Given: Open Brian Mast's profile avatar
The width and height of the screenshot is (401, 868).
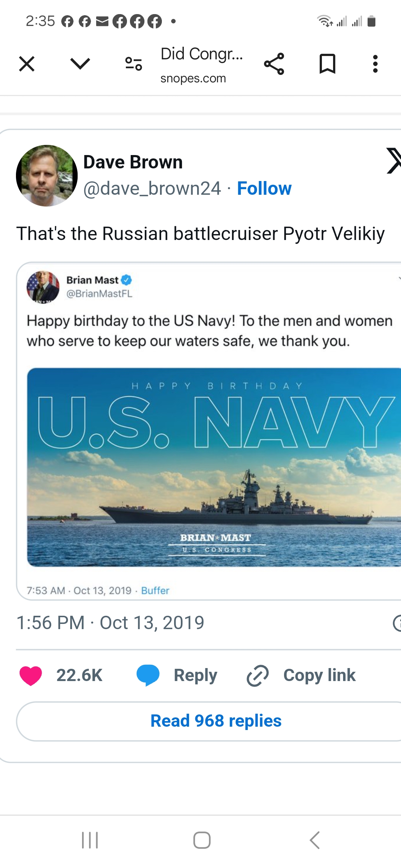Looking at the screenshot, I should pyautogui.click(x=43, y=287).
